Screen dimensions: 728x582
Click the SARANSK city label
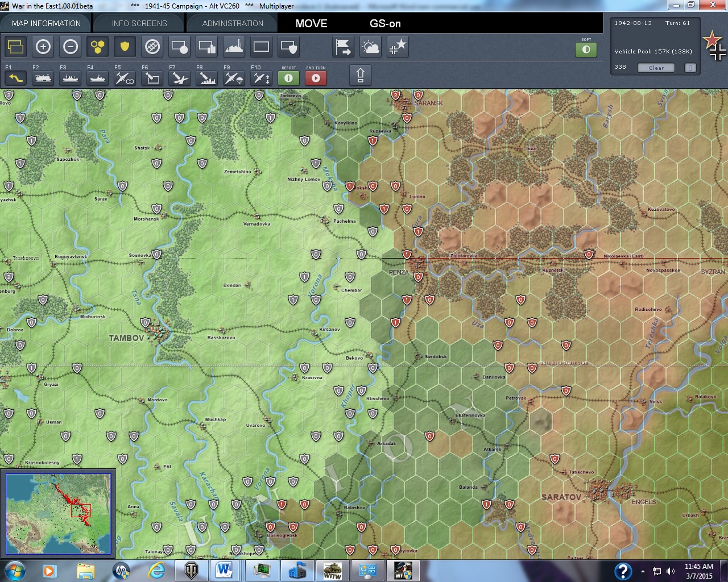point(428,103)
